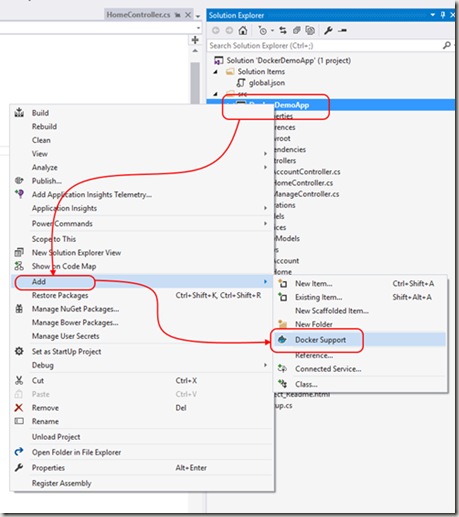The image size is (459, 517).
Task: Expand the Power Commands submenu arrow
Action: [266, 223]
